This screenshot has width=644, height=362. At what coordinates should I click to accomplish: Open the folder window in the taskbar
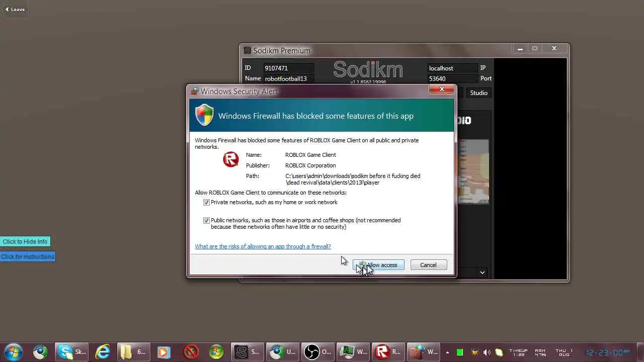point(133,352)
